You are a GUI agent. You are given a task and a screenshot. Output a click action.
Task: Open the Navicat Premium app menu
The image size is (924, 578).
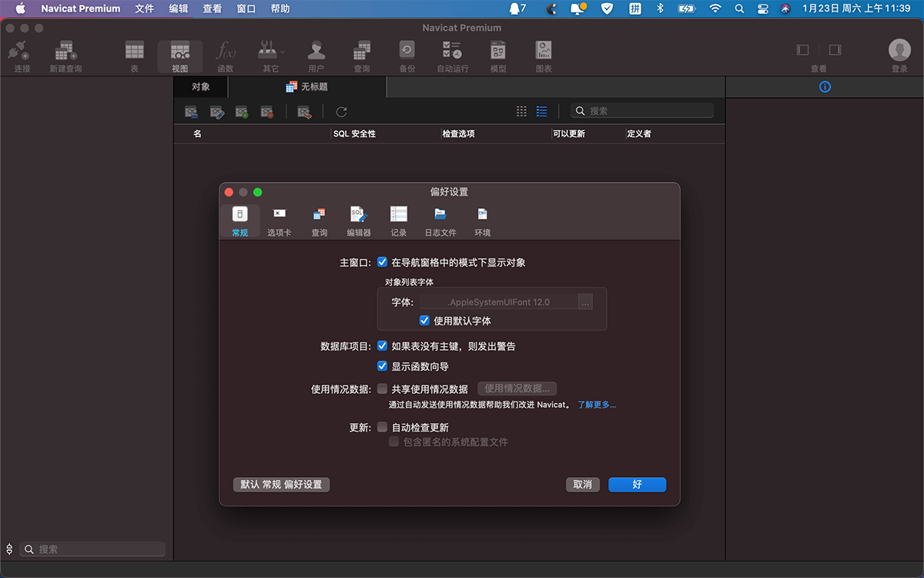pyautogui.click(x=81, y=8)
